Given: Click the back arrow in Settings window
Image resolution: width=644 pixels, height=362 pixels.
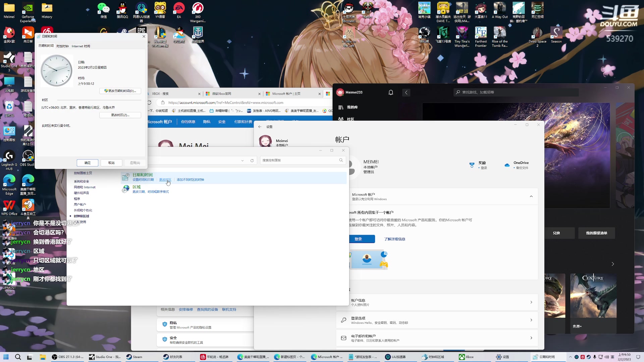Looking at the screenshot, I should point(260,127).
